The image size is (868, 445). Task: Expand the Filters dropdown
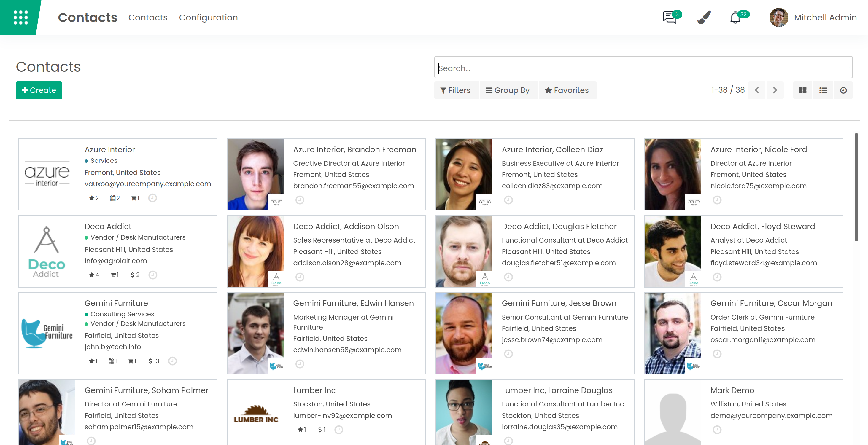point(456,90)
